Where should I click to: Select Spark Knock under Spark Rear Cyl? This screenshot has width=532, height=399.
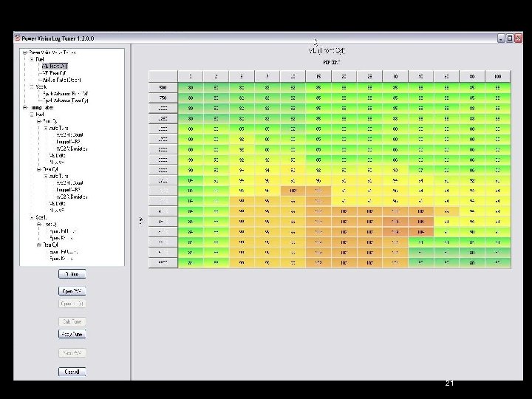coord(61,259)
